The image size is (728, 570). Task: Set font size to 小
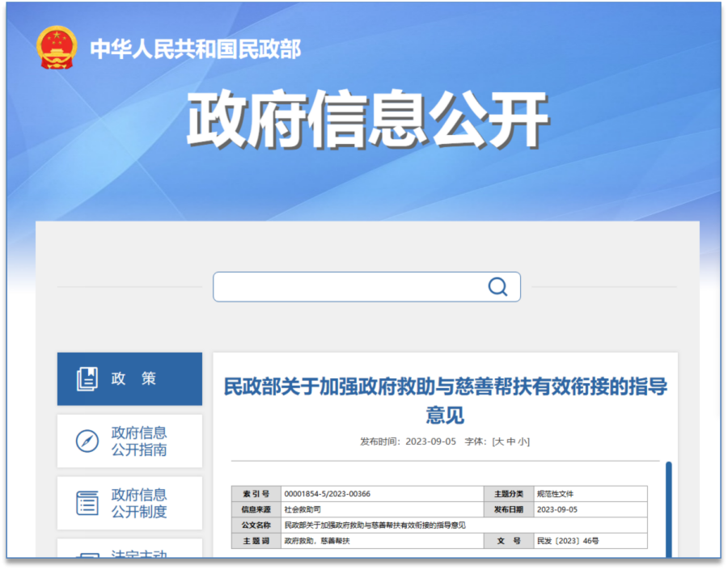tap(522, 441)
